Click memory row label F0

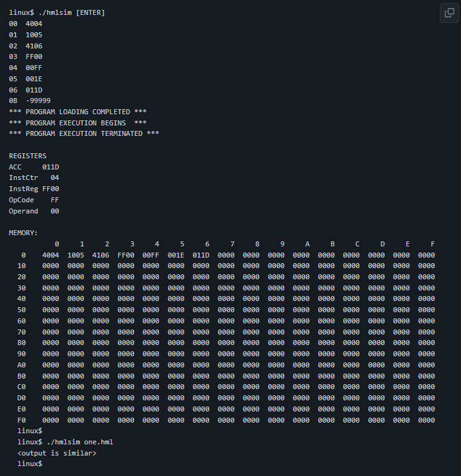coord(22,420)
